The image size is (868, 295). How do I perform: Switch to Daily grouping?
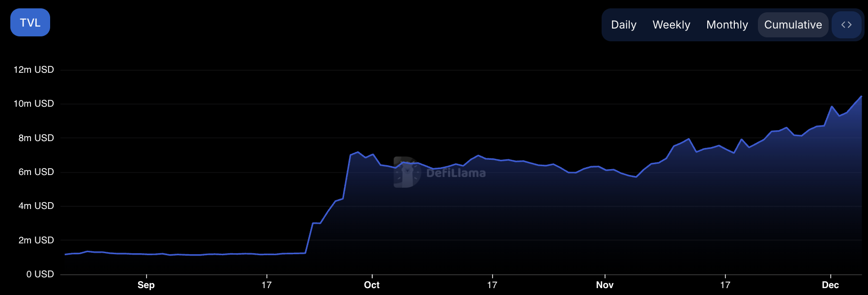tap(623, 25)
